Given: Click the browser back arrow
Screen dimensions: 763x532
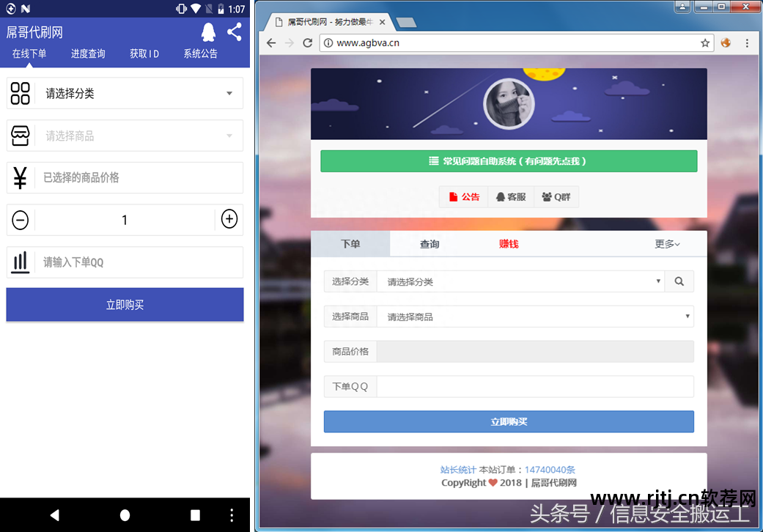Looking at the screenshot, I should tap(271, 43).
